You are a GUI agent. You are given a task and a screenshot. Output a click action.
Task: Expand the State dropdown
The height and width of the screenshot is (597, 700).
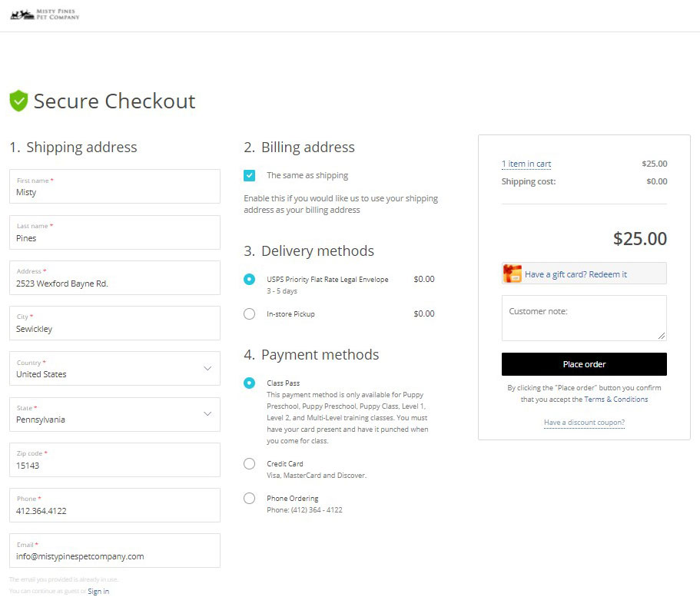click(x=114, y=414)
